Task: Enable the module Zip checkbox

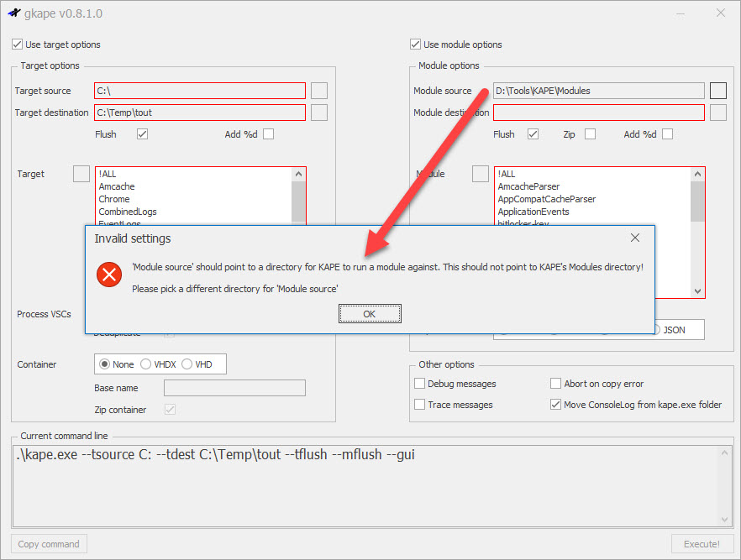Action: point(590,134)
